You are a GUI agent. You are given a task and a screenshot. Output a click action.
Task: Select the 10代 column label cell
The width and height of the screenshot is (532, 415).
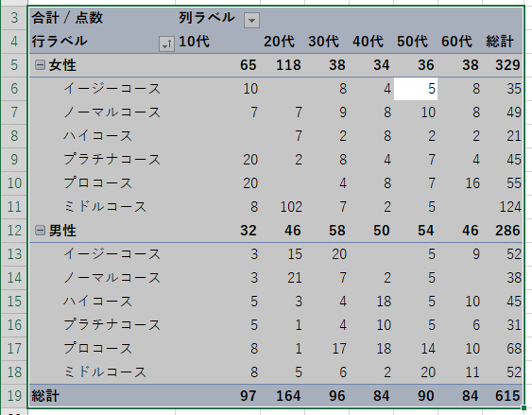(x=218, y=42)
